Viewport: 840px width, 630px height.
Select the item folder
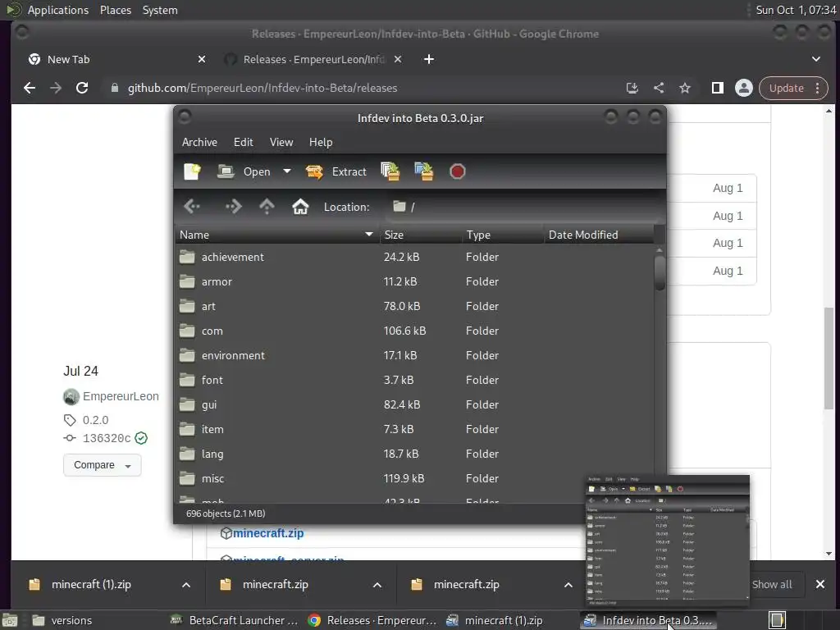[x=414, y=430]
